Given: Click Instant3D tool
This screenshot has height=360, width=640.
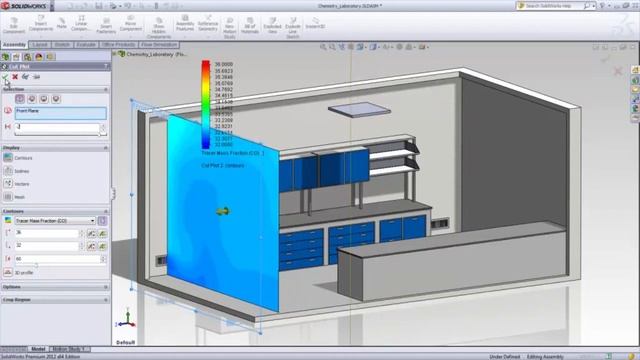Looking at the screenshot, I should [315, 23].
